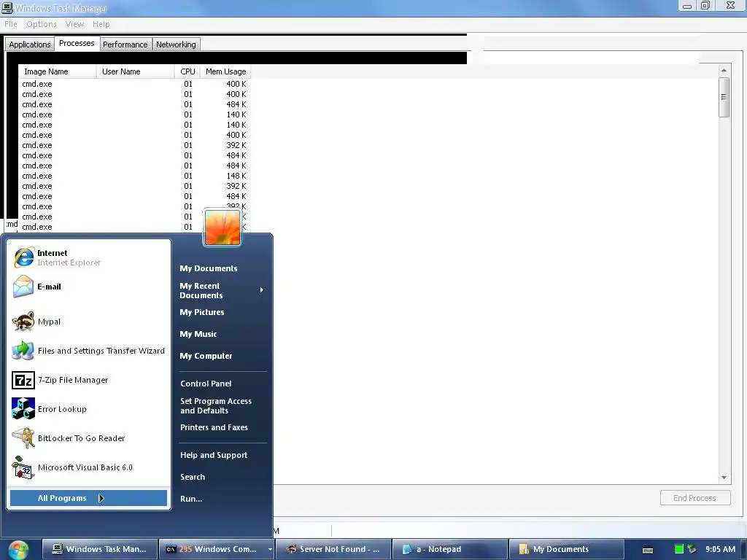Image resolution: width=747 pixels, height=560 pixels.
Task: Open the Options menu
Action: (42, 24)
